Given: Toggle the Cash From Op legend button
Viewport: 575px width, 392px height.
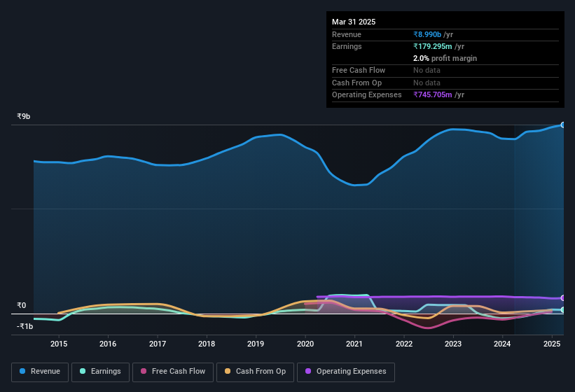Looking at the screenshot, I should [255, 372].
